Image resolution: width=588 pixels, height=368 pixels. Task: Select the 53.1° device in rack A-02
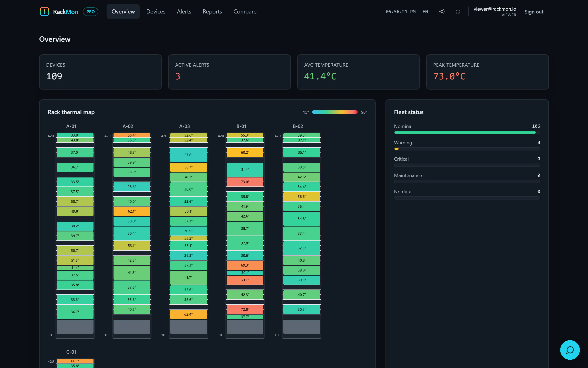click(132, 246)
